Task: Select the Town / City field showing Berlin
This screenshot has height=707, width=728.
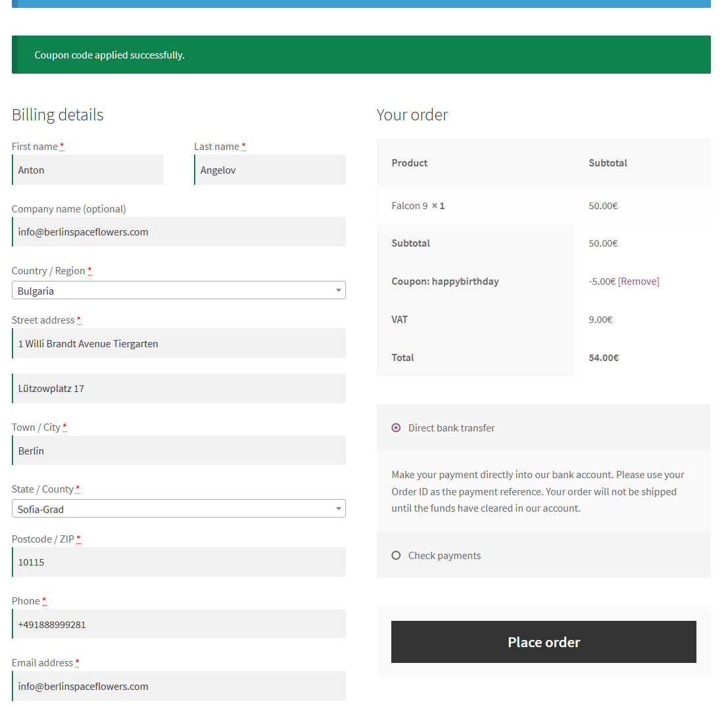Action: tap(178, 451)
